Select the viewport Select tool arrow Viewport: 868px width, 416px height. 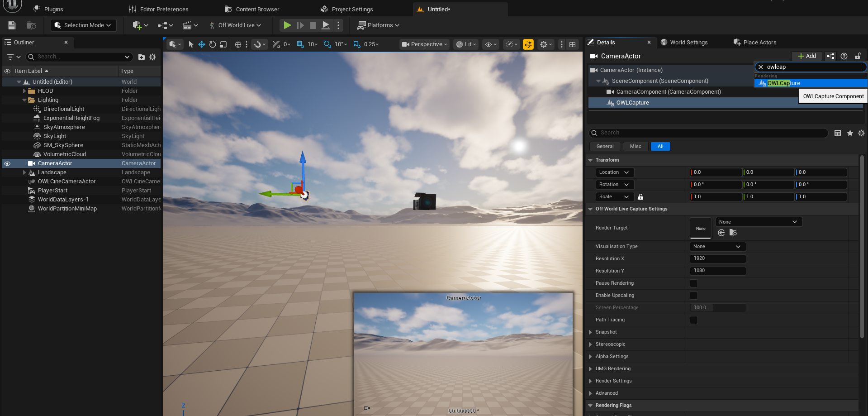(x=190, y=44)
